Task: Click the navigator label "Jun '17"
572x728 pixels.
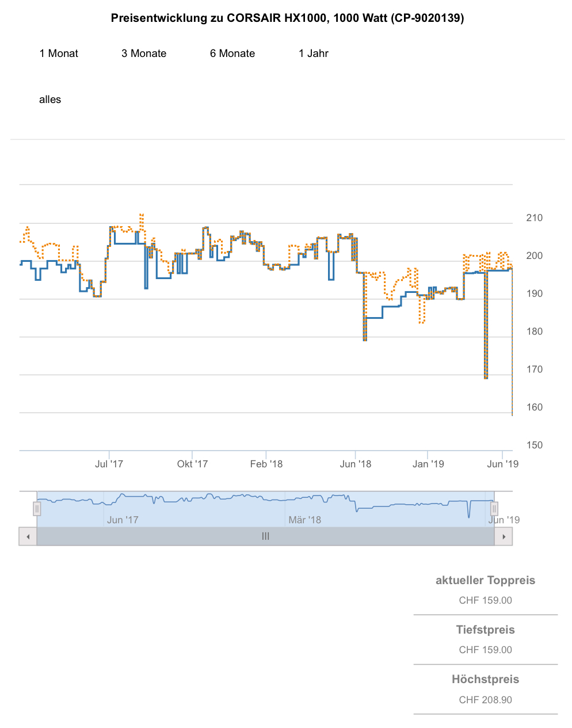Action: tap(123, 520)
